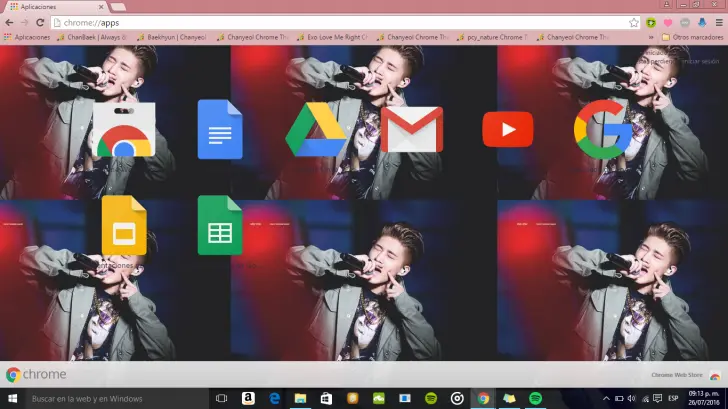The width and height of the screenshot is (728, 409).
Task: Open the YouTube app
Action: click(x=507, y=129)
